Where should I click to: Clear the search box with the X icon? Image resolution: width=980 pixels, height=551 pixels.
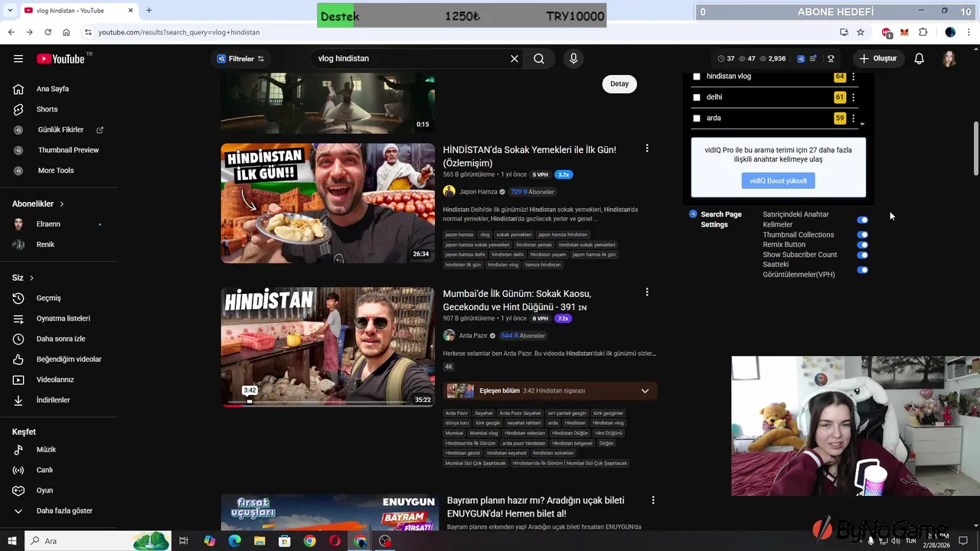click(514, 59)
